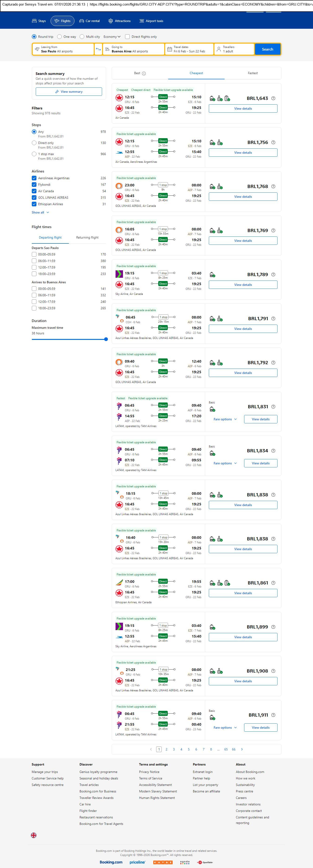Screen dimensions: 313x868
Task: Click the Travel dates field
Action: pyautogui.click(x=189, y=49)
